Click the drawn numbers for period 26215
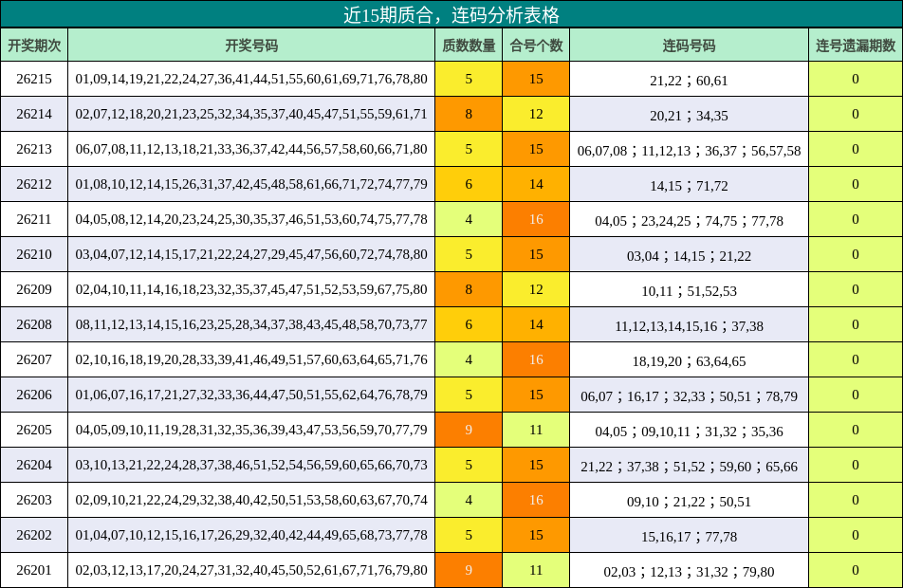 pos(251,79)
